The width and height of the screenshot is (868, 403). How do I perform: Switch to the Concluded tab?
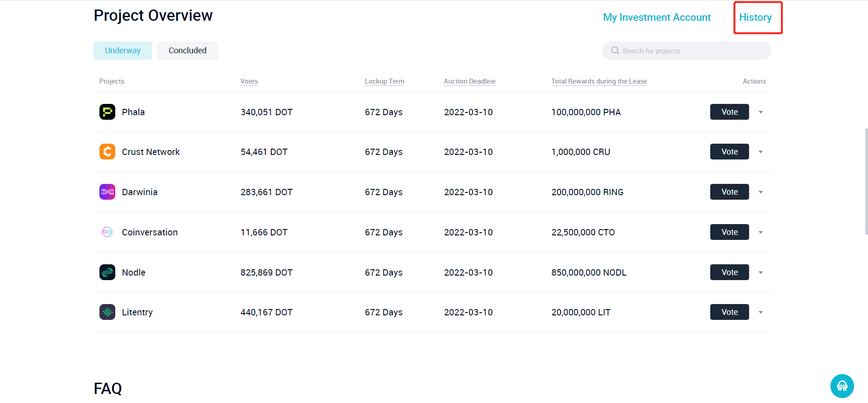coord(187,50)
